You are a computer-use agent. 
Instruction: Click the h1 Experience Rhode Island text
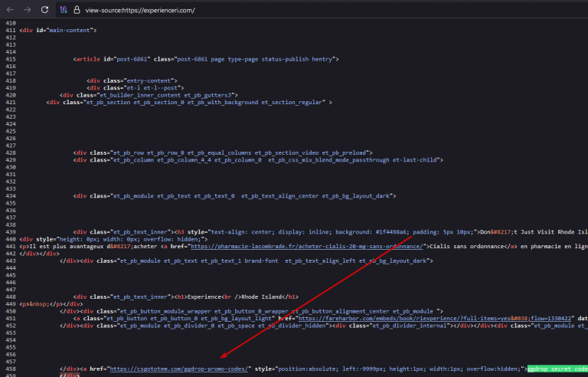tap(237, 297)
